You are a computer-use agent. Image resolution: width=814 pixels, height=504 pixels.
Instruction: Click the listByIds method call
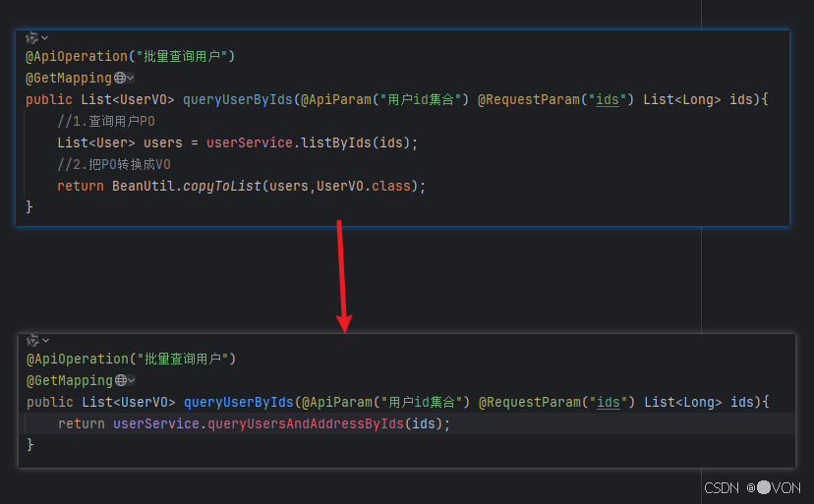(336, 142)
